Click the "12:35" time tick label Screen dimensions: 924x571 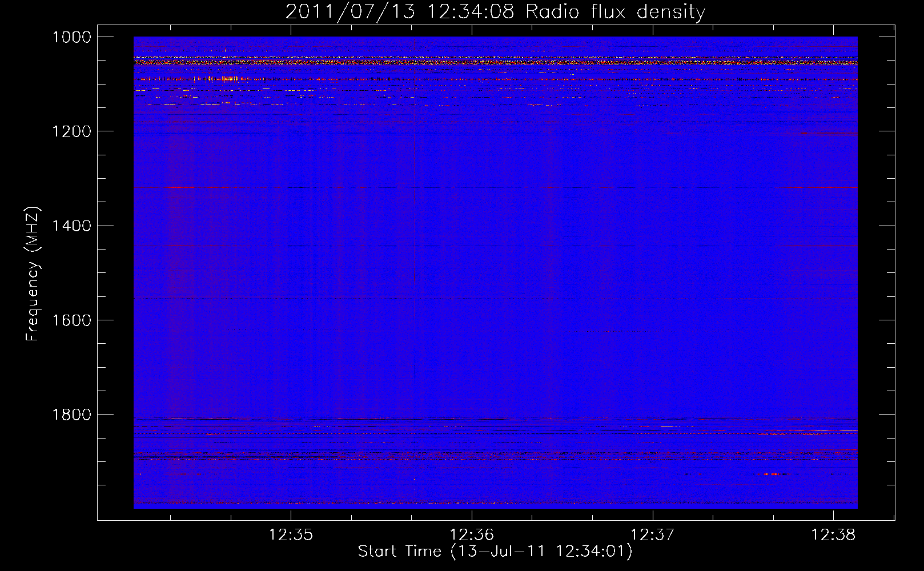click(291, 534)
